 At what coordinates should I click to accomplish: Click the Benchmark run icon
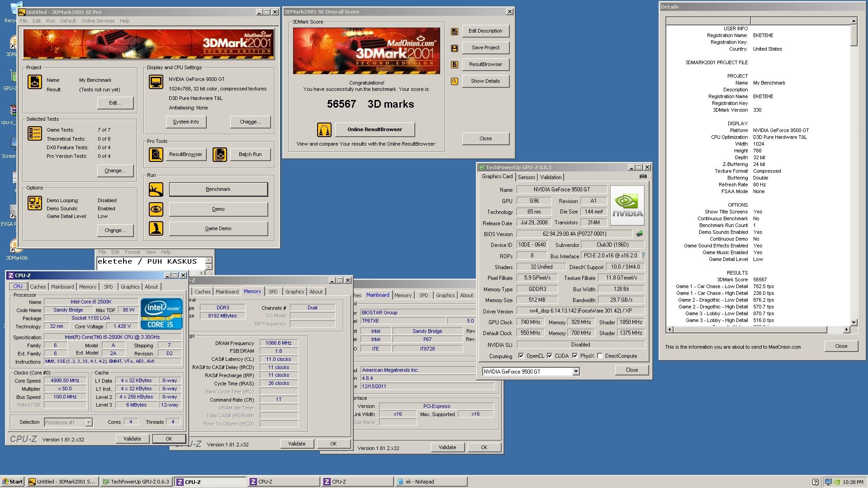click(x=156, y=190)
